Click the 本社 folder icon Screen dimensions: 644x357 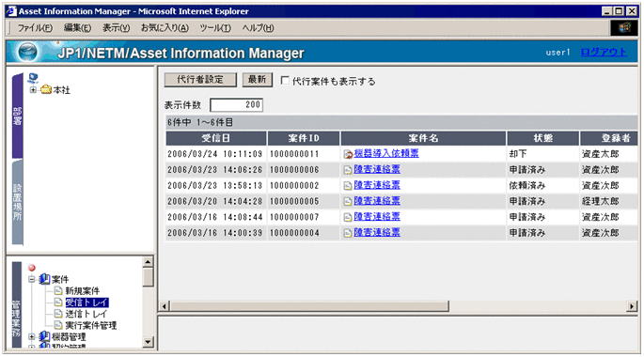(46, 89)
